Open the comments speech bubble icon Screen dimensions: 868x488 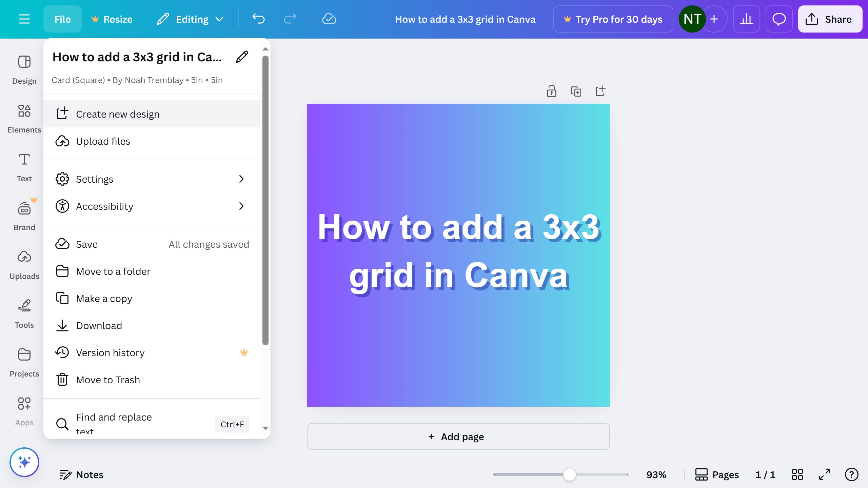[x=779, y=19]
